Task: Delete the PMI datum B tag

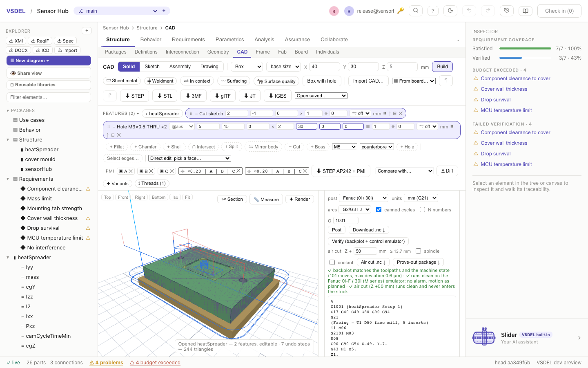Action: point(151,171)
